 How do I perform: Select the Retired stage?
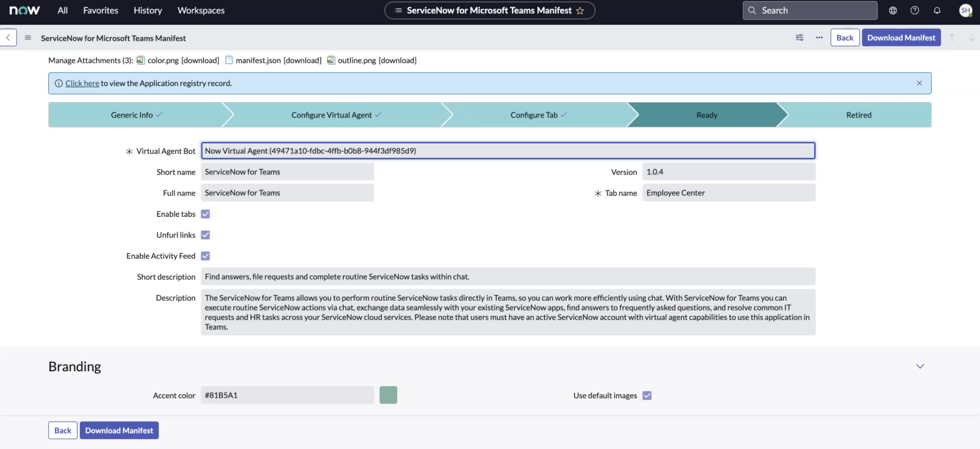pyautogui.click(x=858, y=115)
